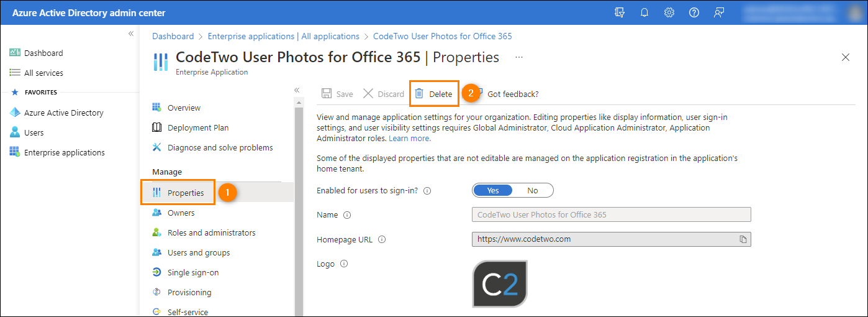The height and width of the screenshot is (317, 868).
Task: Copy the Homepage URL to clipboard
Action: (x=743, y=239)
